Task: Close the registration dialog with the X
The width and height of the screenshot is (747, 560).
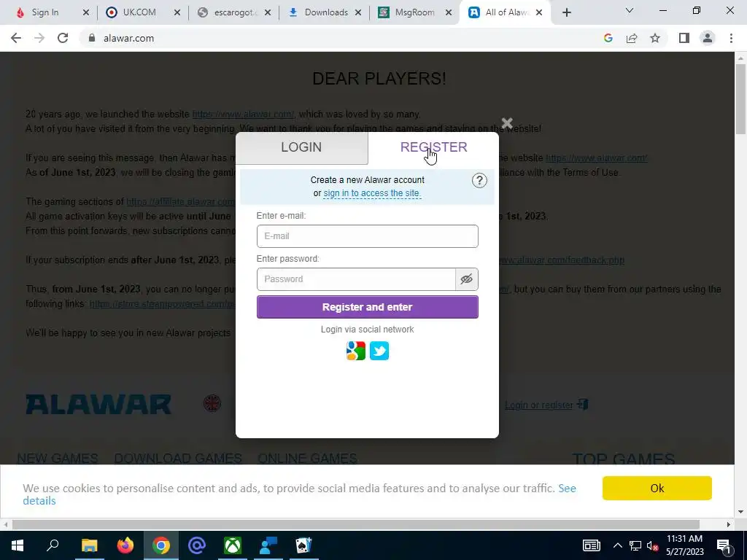Action: click(x=507, y=123)
